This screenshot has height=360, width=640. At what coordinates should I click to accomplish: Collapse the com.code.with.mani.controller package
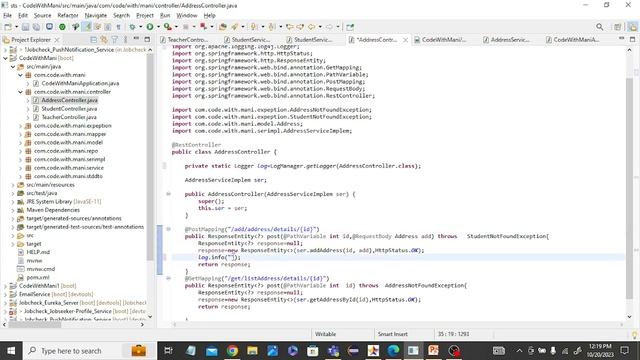click(x=20, y=92)
